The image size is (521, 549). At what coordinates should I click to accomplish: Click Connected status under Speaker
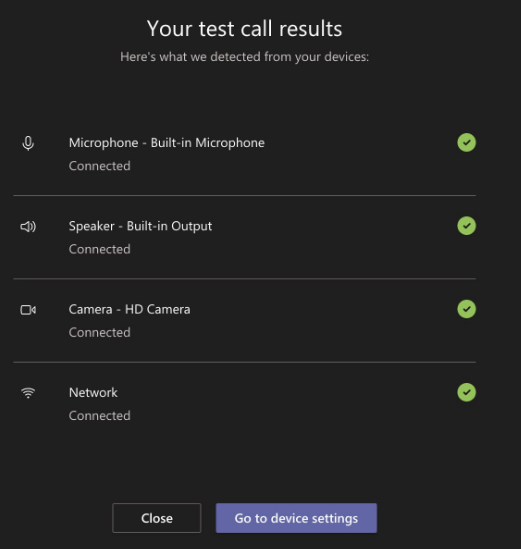(x=99, y=249)
